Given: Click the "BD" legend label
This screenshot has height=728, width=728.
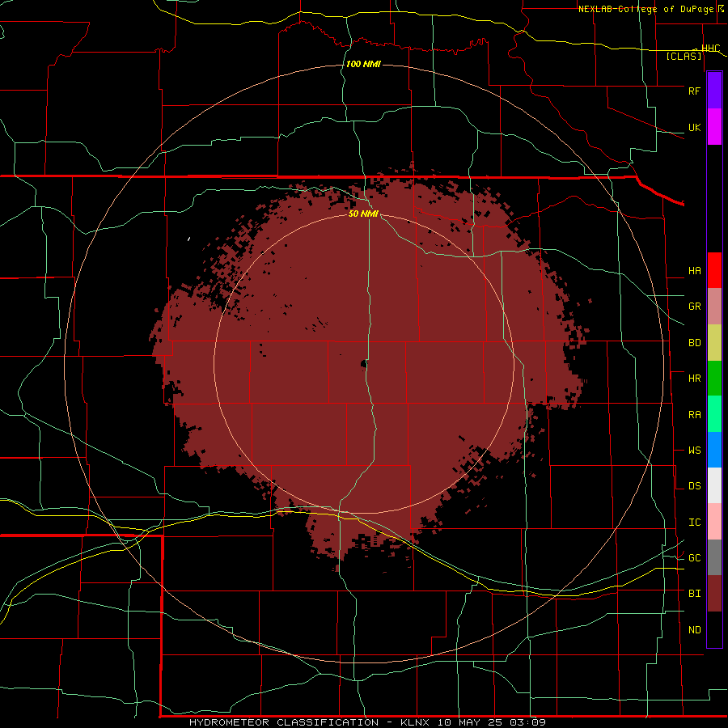Looking at the screenshot, I should pyautogui.click(x=694, y=343).
